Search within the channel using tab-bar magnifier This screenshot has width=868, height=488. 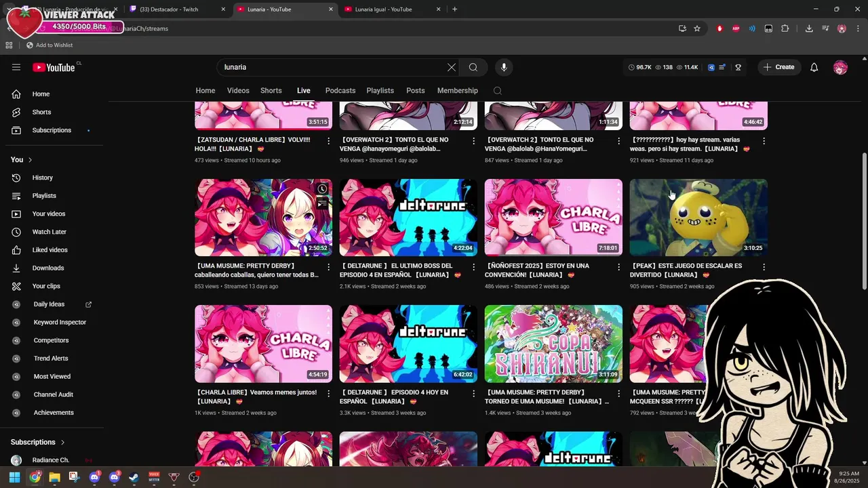497,91
